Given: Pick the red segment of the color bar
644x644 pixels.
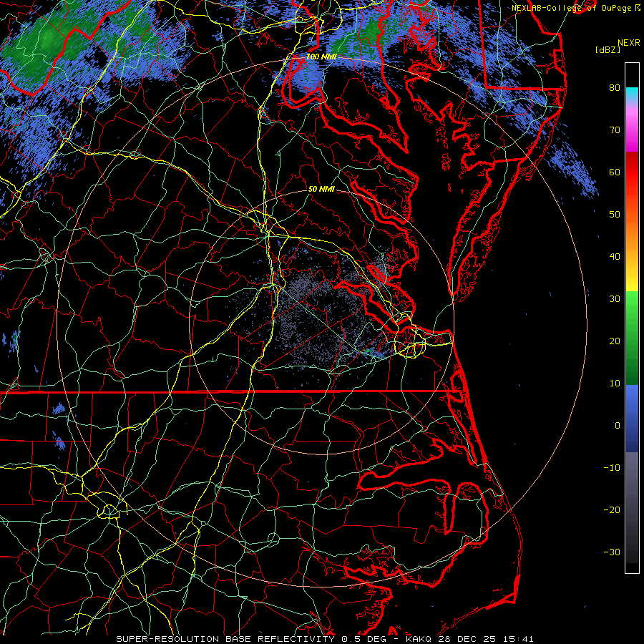Looking at the screenshot, I should click(632, 172).
